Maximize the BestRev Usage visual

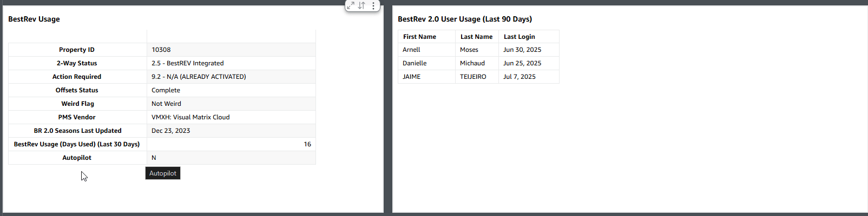(x=351, y=5)
